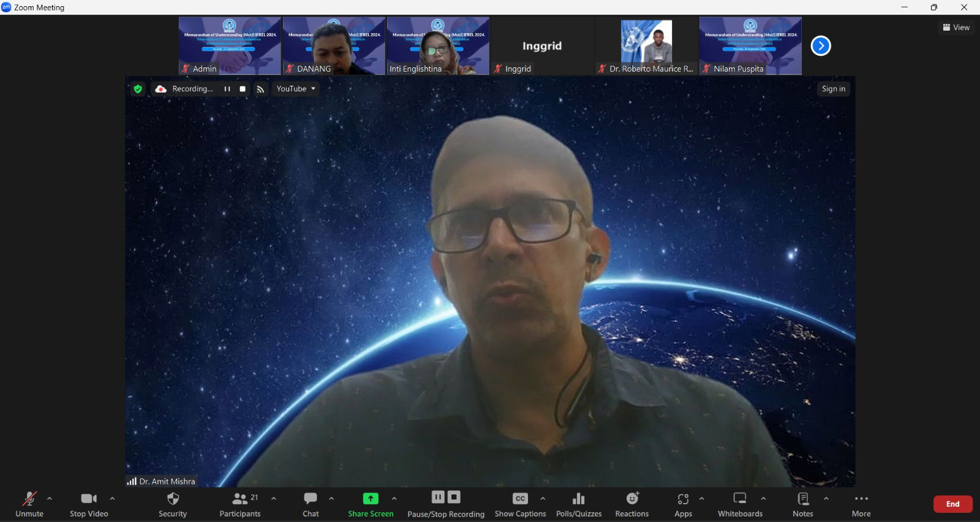This screenshot has width=980, height=522.
Task: Select Nilam Puspita participant thumbnail
Action: [x=750, y=46]
